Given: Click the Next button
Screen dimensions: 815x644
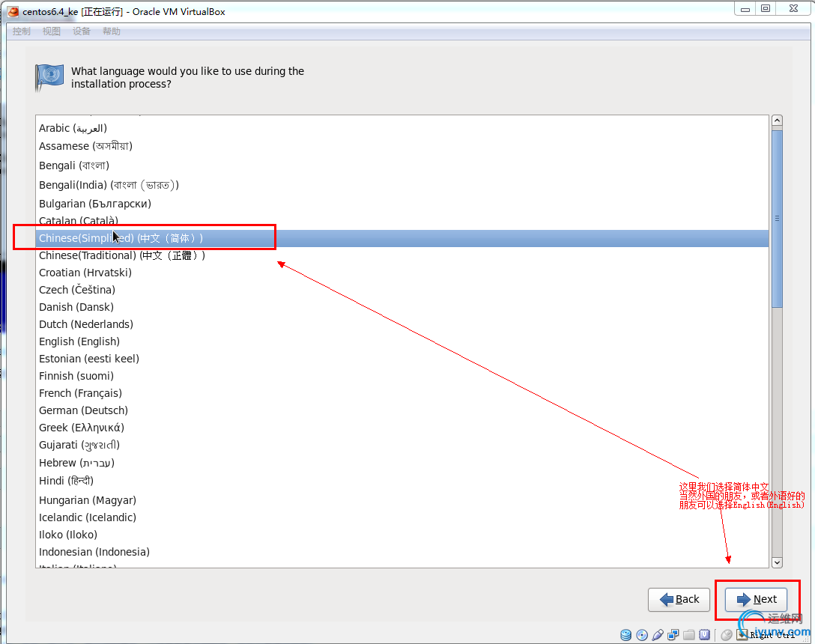Looking at the screenshot, I should click(757, 599).
